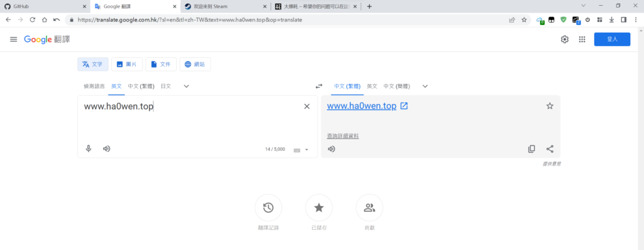Open the Tampermonkey extension
Image resolution: width=644 pixels, height=250 pixels.
tap(552, 20)
